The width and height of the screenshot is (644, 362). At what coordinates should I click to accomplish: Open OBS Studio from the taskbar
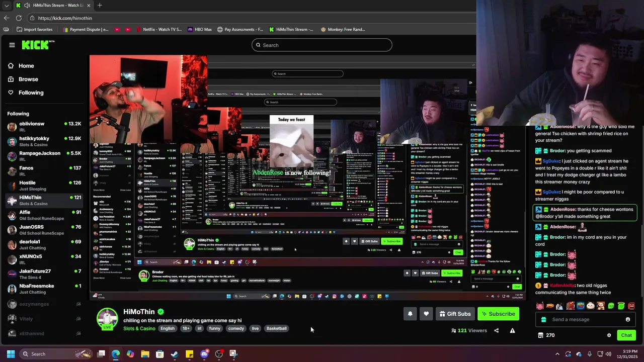[x=219, y=354]
